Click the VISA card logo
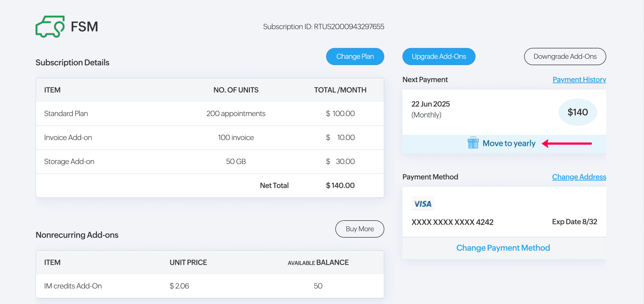The height and width of the screenshot is (304, 644). click(x=423, y=203)
